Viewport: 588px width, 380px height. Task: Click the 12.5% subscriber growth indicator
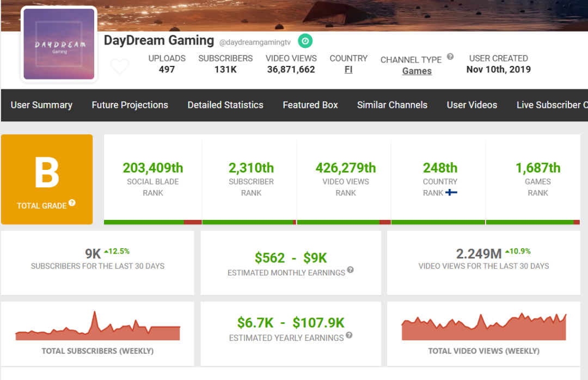117,252
